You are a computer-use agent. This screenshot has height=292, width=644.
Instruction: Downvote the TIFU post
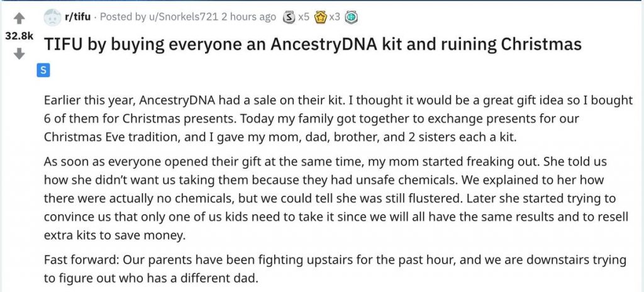pos(19,54)
